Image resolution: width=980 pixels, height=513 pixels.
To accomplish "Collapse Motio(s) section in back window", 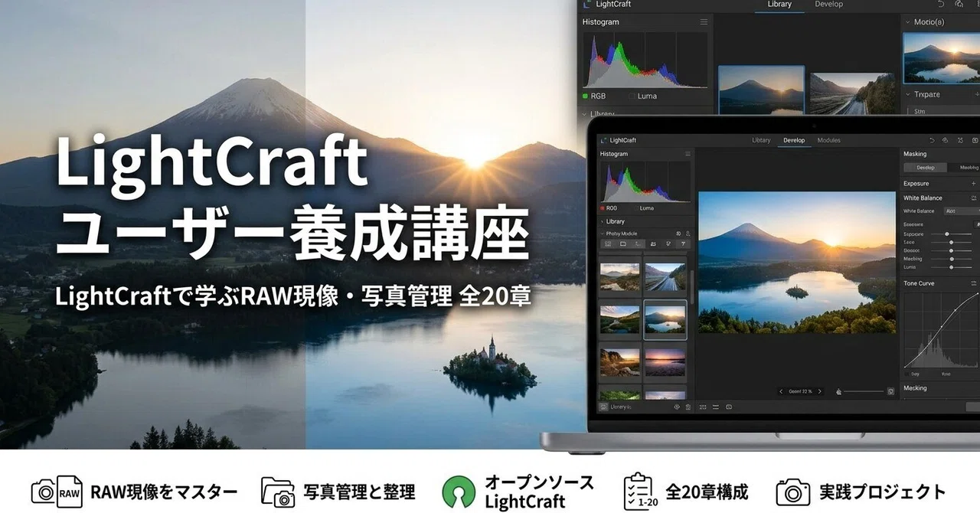I will [907, 22].
